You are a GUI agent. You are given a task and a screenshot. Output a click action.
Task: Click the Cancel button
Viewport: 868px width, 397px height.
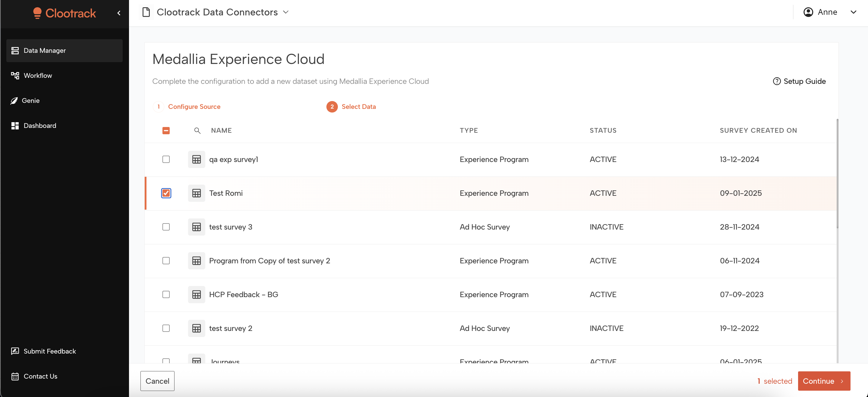pyautogui.click(x=157, y=381)
